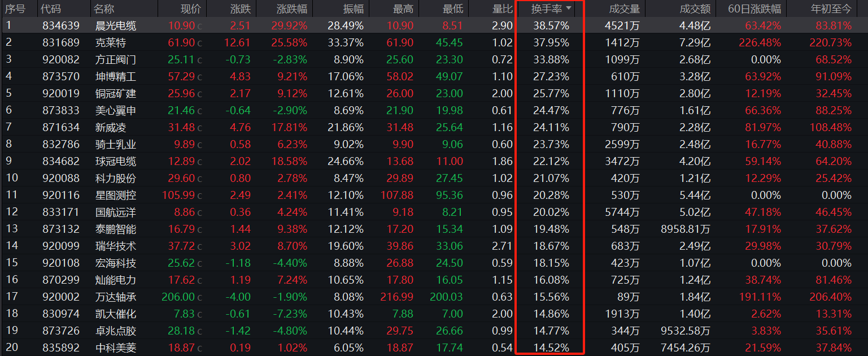Select the 晨光电缆 stock row name
Screen dimensions: 868x356
tap(116, 25)
